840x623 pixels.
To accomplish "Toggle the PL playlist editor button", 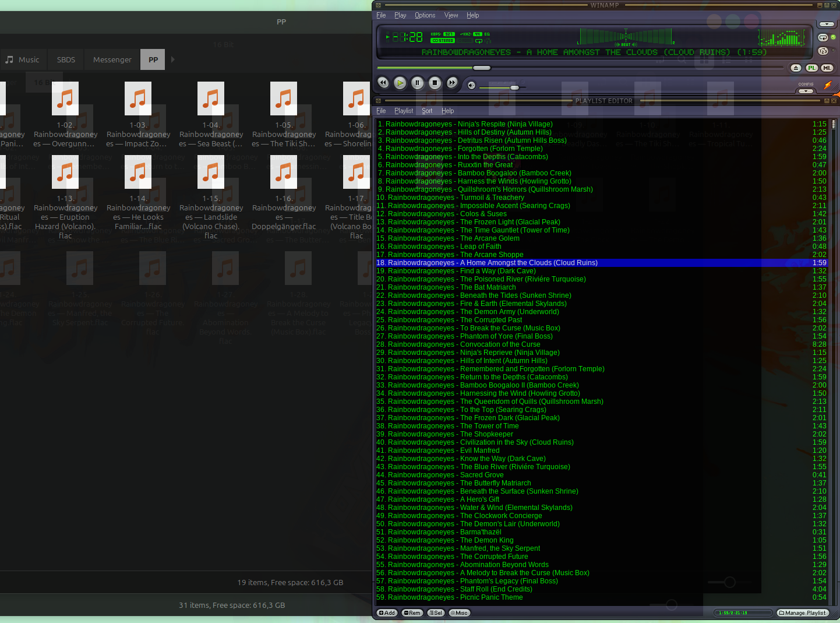I will coord(812,68).
